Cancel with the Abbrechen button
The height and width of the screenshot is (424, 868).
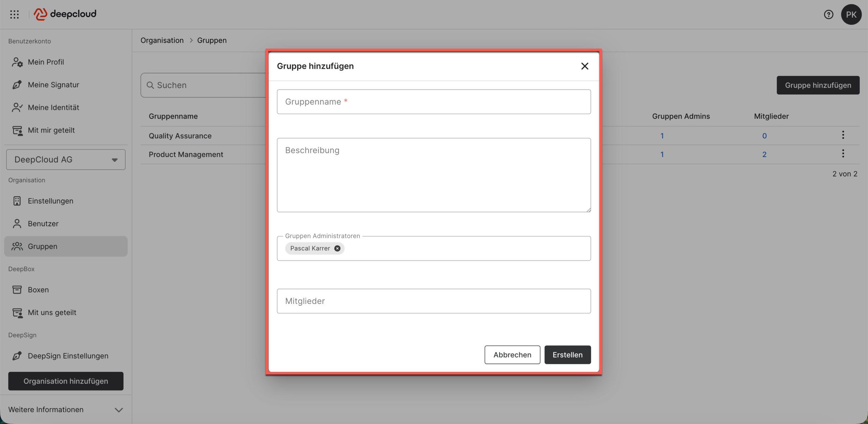(x=512, y=355)
